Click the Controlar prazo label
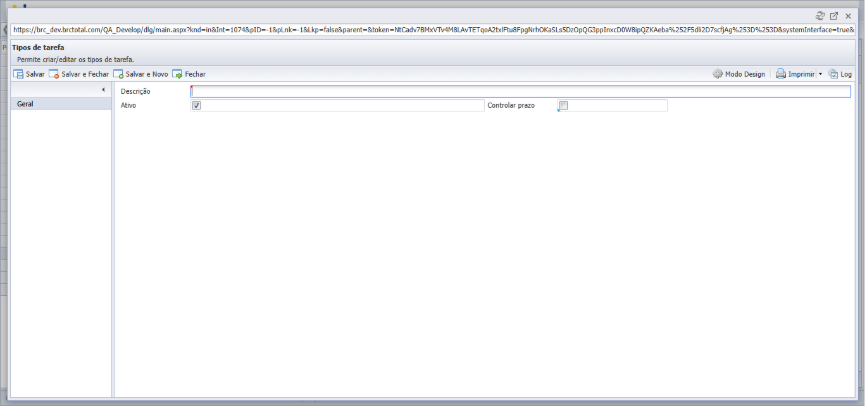This screenshot has height=406, width=865. click(x=511, y=105)
